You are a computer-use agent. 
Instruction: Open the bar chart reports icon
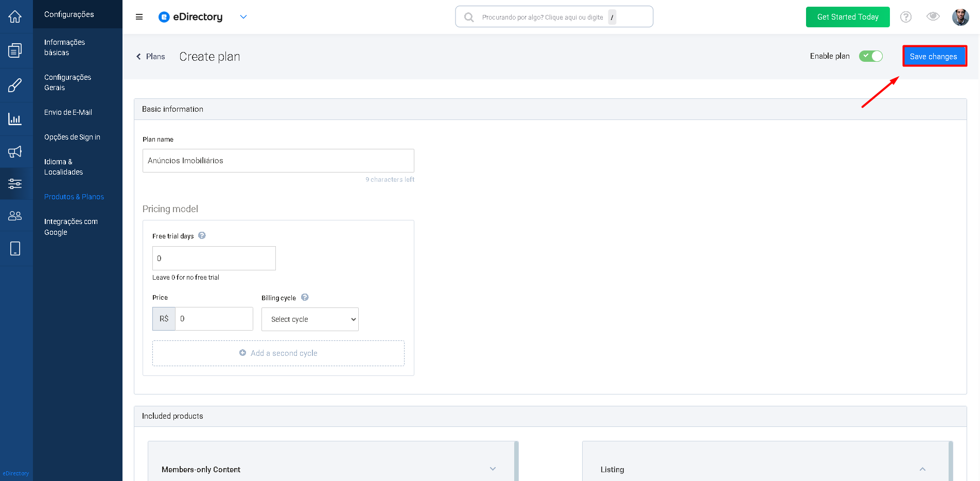[15, 119]
